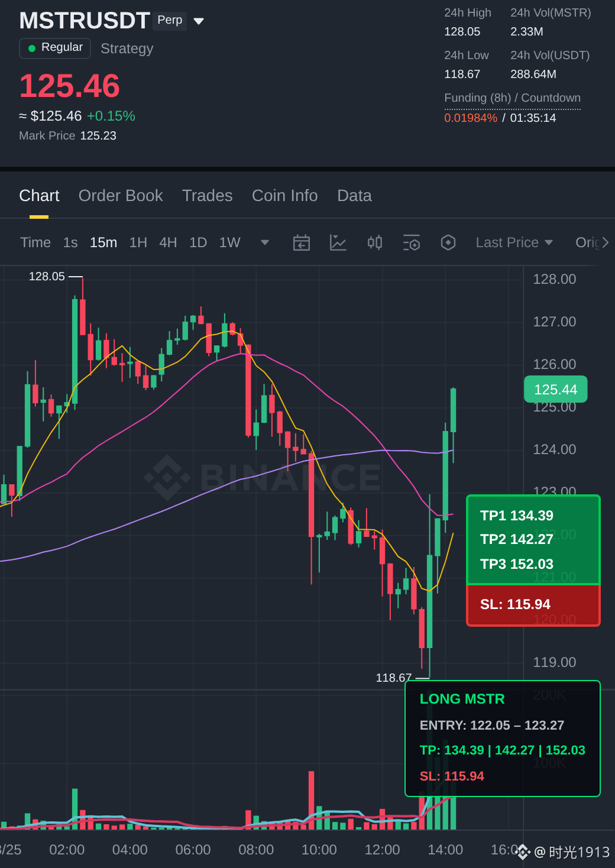This screenshot has width=615, height=868.
Task: Open the Coin Info tab
Action: 284,196
